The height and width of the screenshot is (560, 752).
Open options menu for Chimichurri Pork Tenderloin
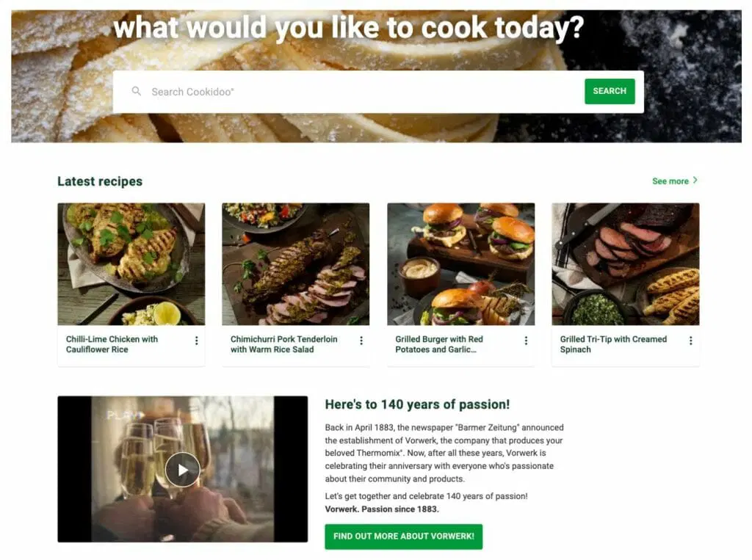pyautogui.click(x=361, y=341)
